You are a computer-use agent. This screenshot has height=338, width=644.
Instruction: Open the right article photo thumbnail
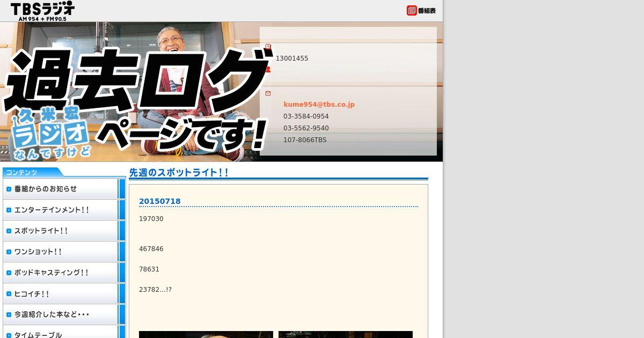click(x=346, y=335)
